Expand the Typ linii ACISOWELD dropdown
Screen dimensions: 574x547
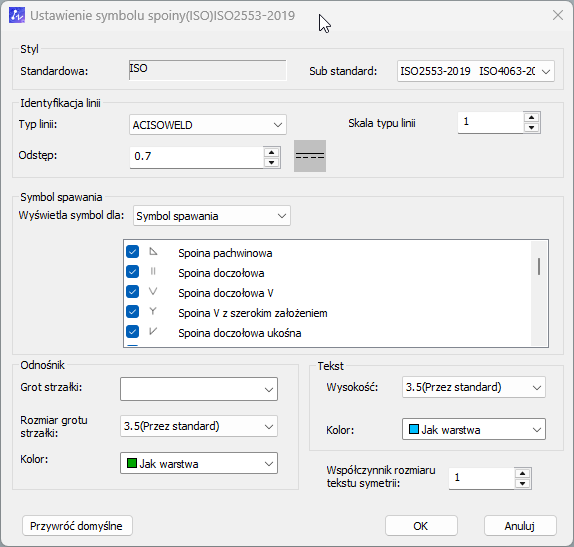208,125
